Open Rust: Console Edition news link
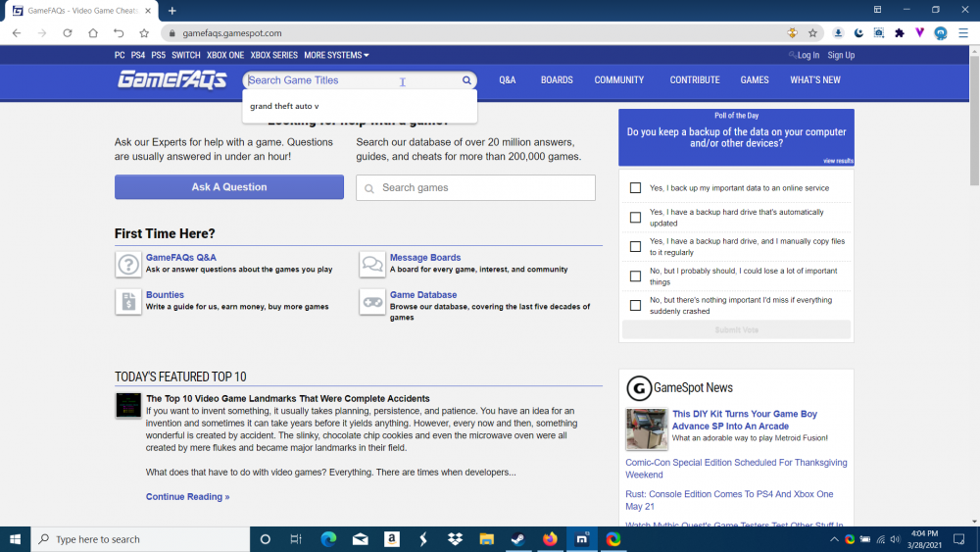This screenshot has width=980, height=552. (x=729, y=500)
